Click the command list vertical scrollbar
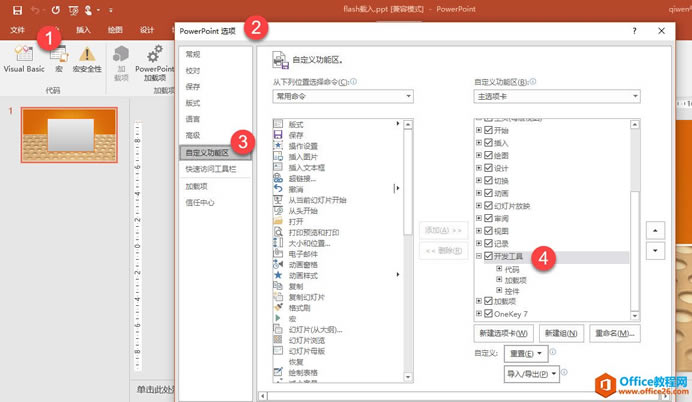The height and width of the screenshot is (402, 692). pos(408,251)
